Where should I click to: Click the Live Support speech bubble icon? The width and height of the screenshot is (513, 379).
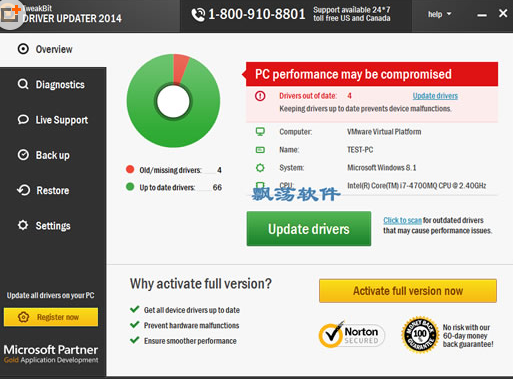(x=23, y=119)
